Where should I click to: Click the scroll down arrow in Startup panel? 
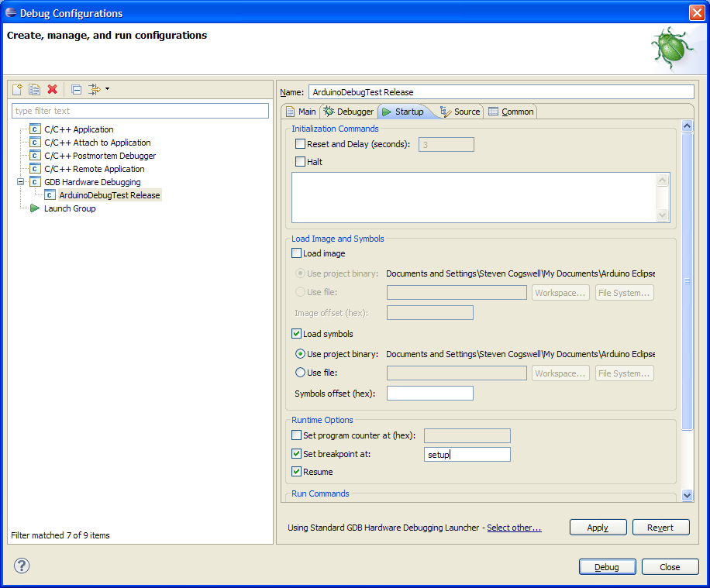687,495
